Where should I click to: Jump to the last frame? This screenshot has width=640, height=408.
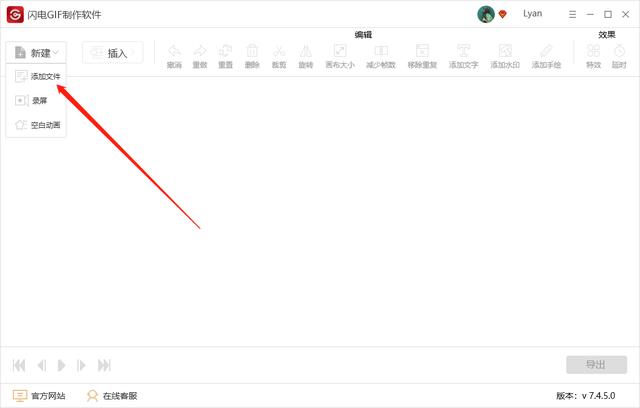tap(104, 365)
